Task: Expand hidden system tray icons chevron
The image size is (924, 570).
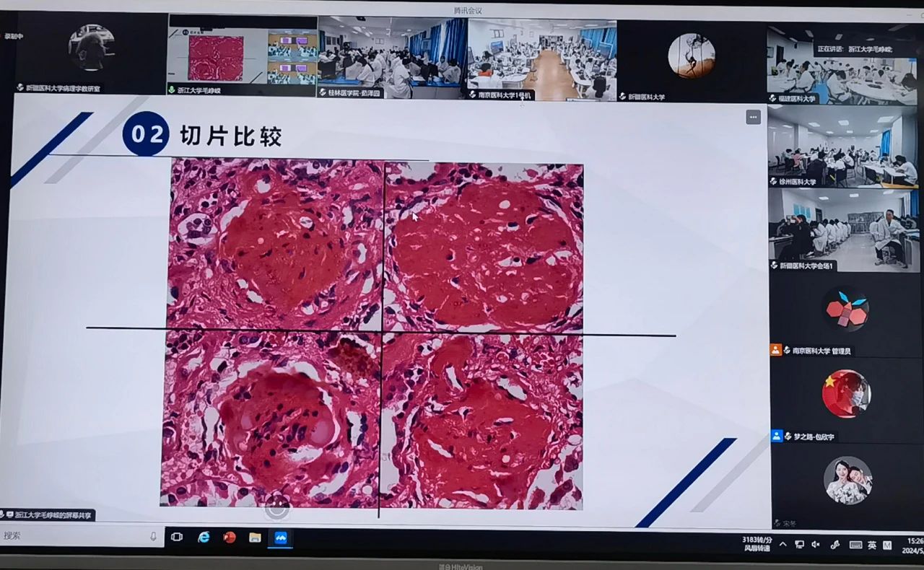Action: 783,545
